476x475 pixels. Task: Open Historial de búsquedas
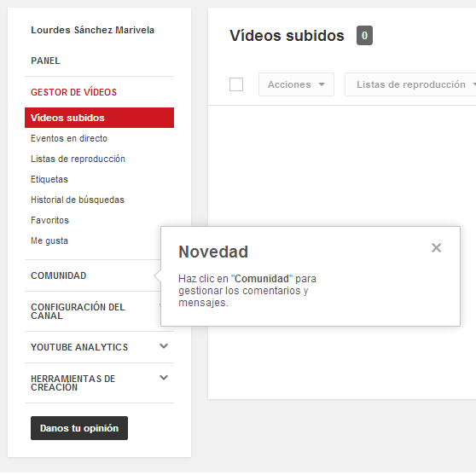click(78, 200)
